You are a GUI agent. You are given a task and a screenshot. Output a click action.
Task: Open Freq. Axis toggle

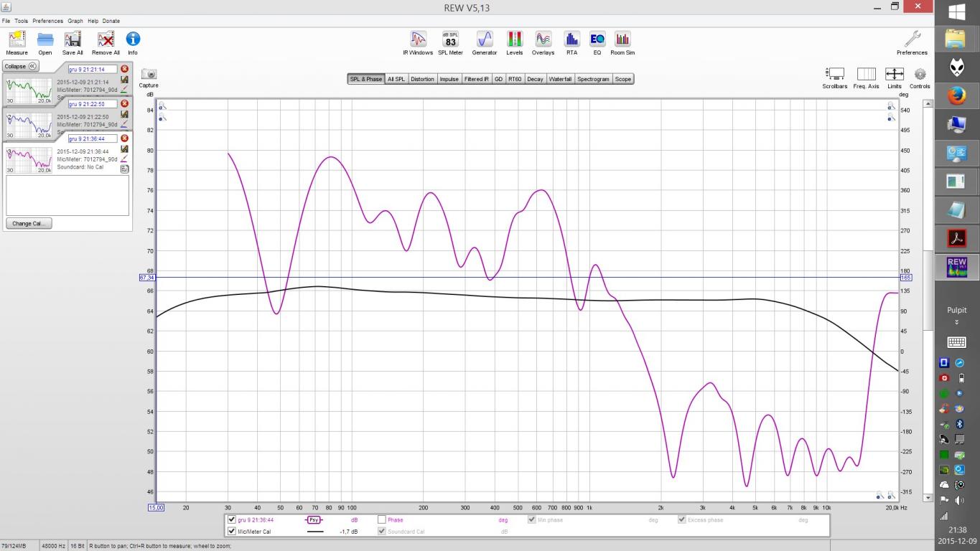866,78
